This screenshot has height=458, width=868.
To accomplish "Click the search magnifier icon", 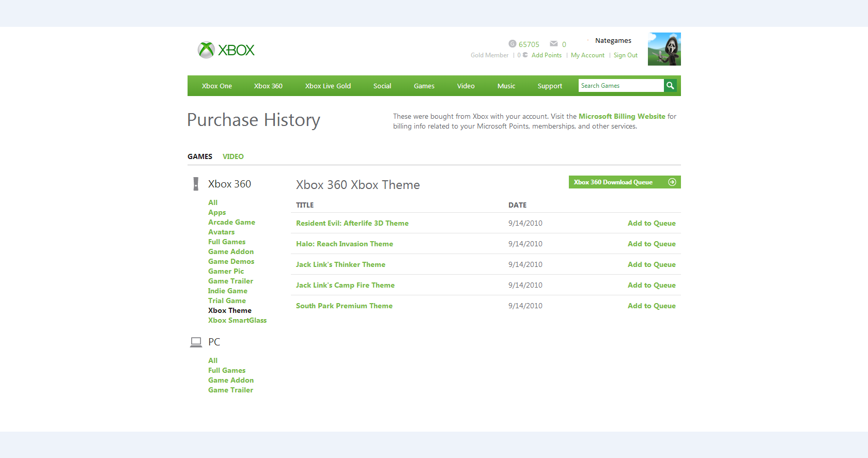I will click(670, 86).
